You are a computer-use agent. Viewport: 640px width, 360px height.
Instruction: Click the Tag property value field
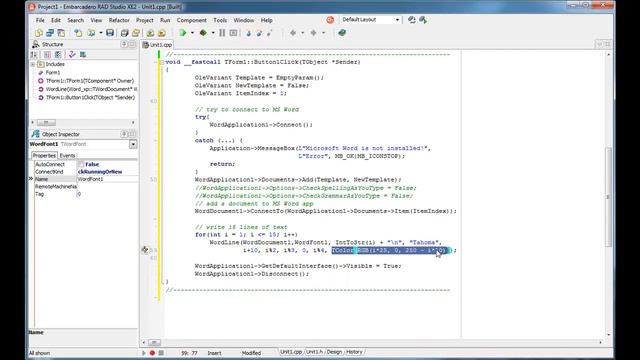107,194
